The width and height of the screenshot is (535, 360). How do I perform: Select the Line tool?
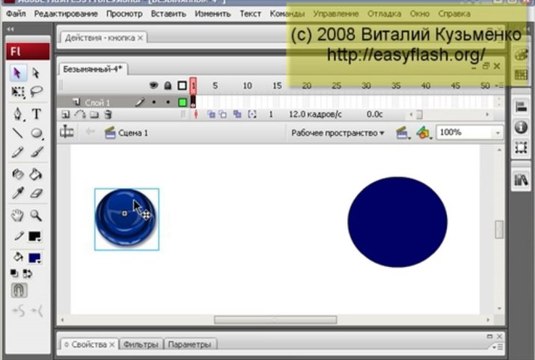[17, 133]
